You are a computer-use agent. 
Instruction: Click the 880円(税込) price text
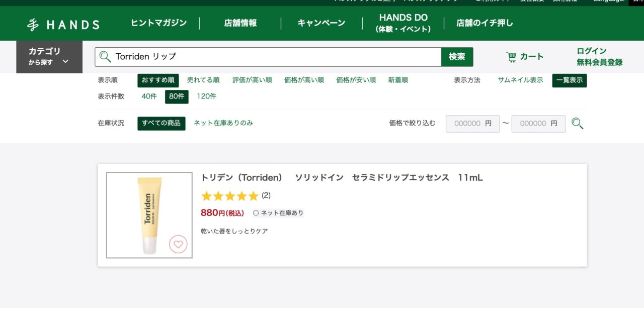point(222,212)
